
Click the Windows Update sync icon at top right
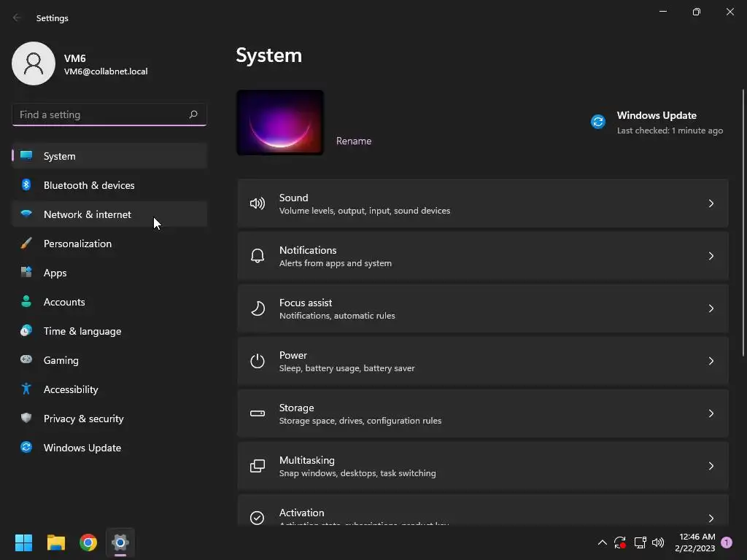pos(598,122)
